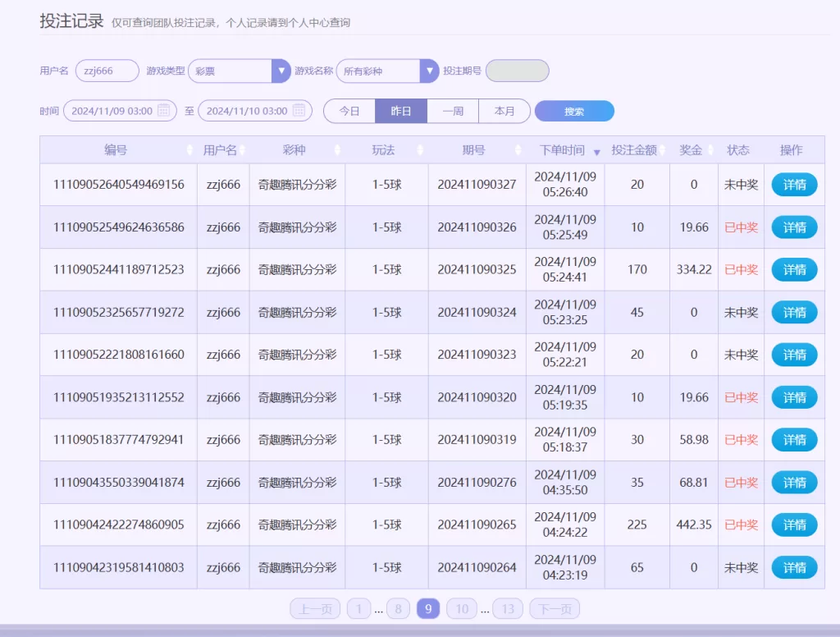Click the 搜索 search button
Screen dimensions: 840x637
(x=574, y=111)
